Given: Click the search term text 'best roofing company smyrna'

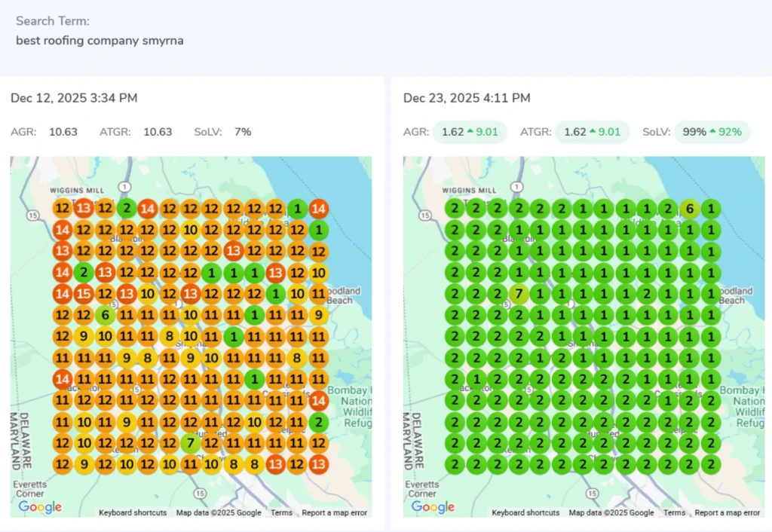Looking at the screenshot, I should coord(100,40).
